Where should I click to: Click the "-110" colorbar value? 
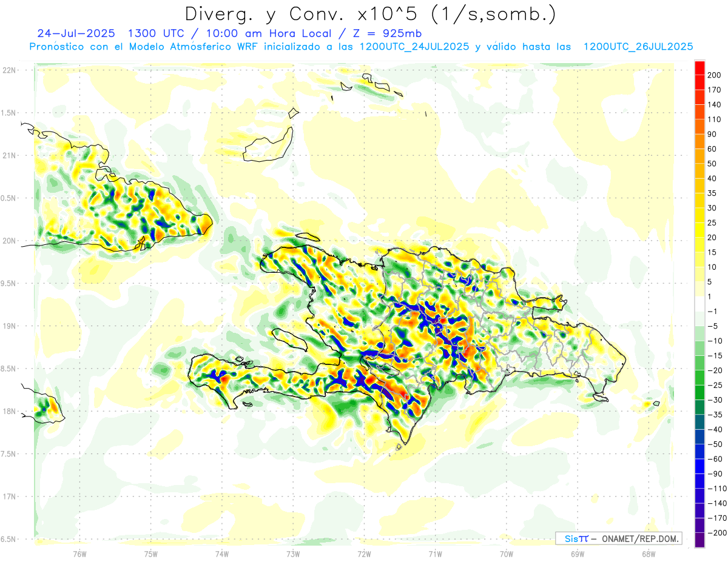coord(718,488)
